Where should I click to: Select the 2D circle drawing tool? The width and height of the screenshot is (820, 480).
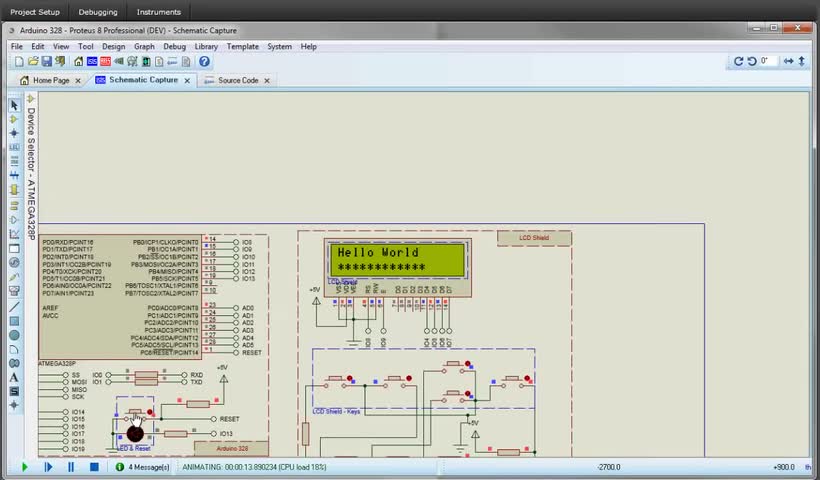click(x=14, y=336)
